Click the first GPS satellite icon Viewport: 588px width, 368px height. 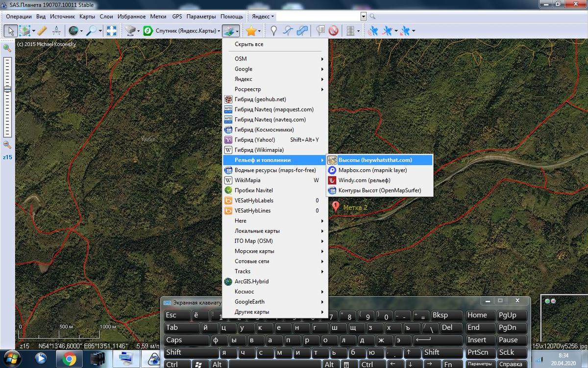(x=373, y=31)
